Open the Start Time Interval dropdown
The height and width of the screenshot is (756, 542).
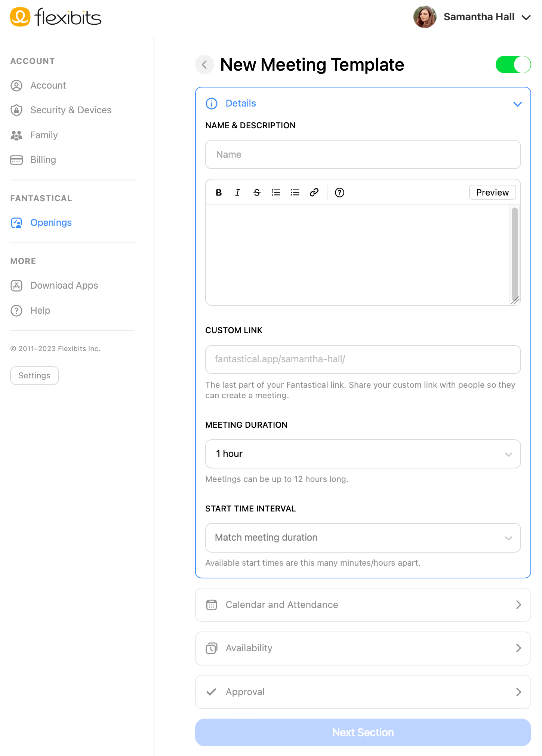[363, 538]
